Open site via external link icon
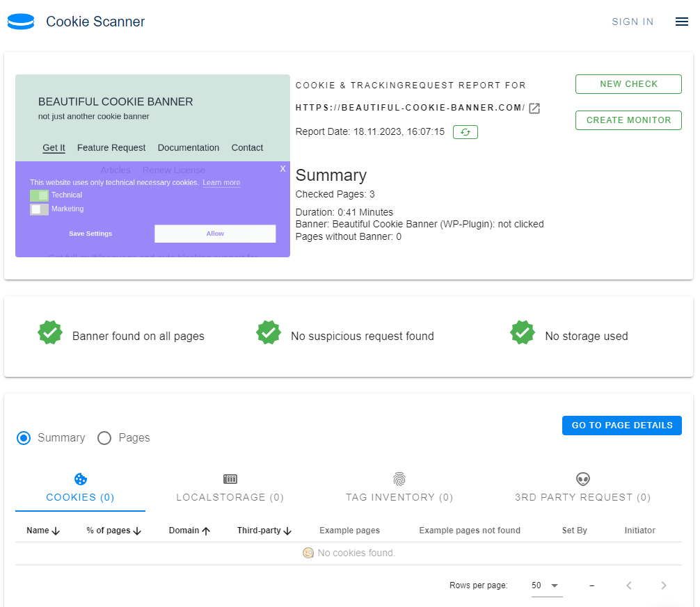The width and height of the screenshot is (700, 607). [533, 108]
